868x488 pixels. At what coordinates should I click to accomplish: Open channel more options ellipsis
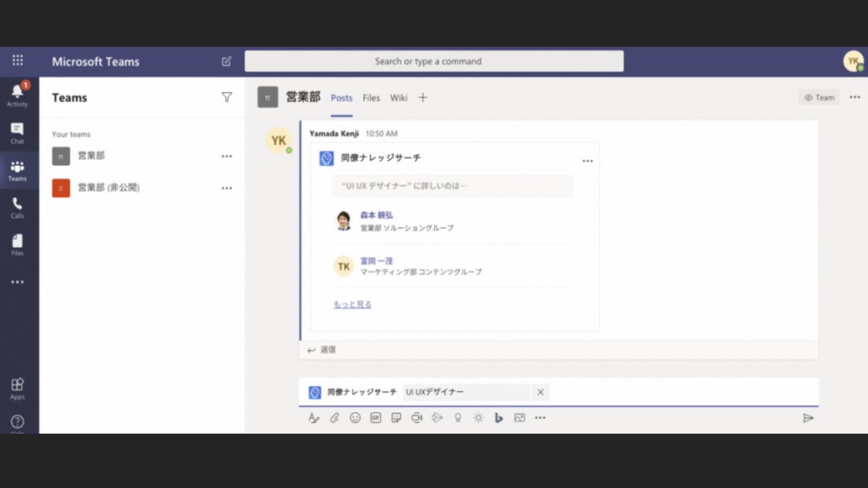pos(855,97)
